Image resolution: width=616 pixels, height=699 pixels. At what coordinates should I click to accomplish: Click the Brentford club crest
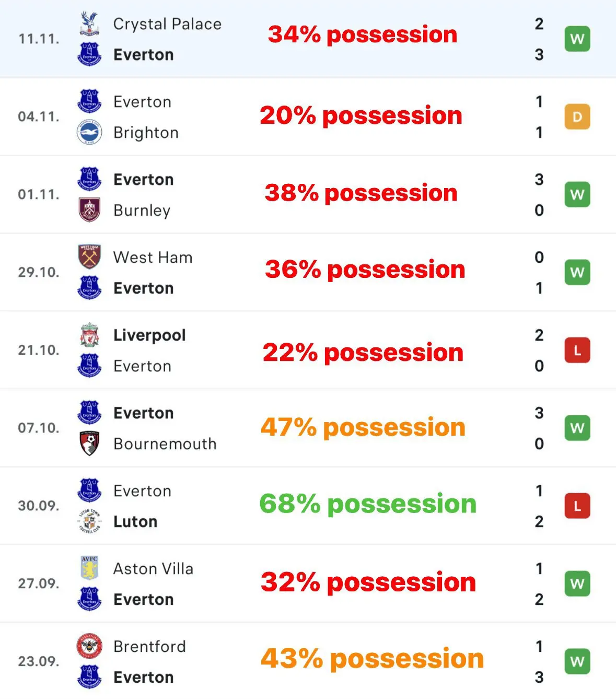pos(89,646)
